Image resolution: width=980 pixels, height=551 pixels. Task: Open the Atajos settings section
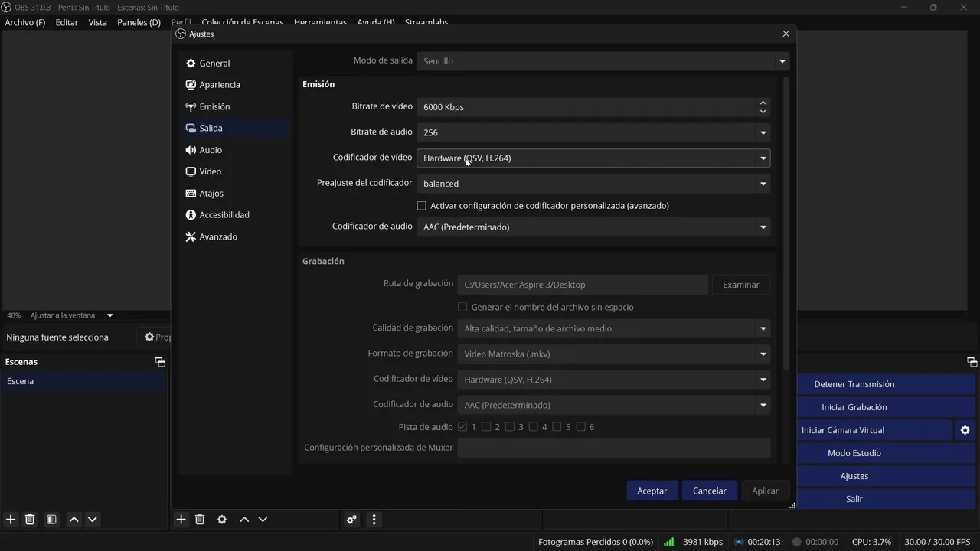(234, 194)
